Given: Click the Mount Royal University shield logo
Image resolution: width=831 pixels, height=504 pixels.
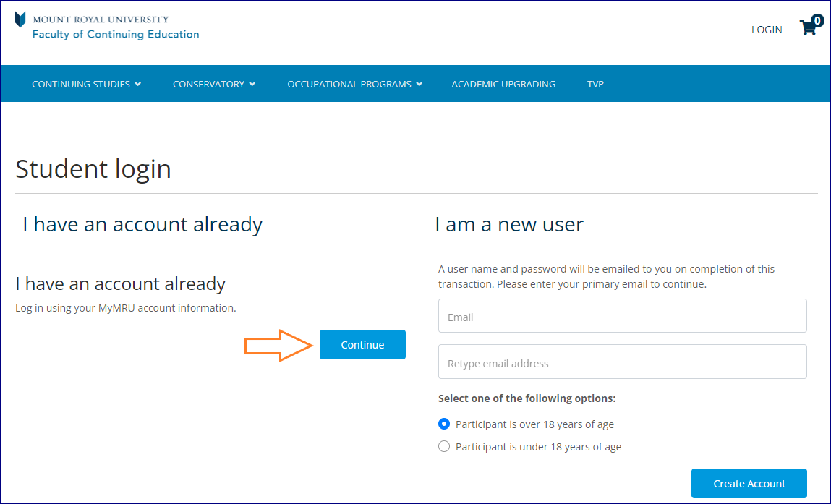Looking at the screenshot, I should 20,20.
